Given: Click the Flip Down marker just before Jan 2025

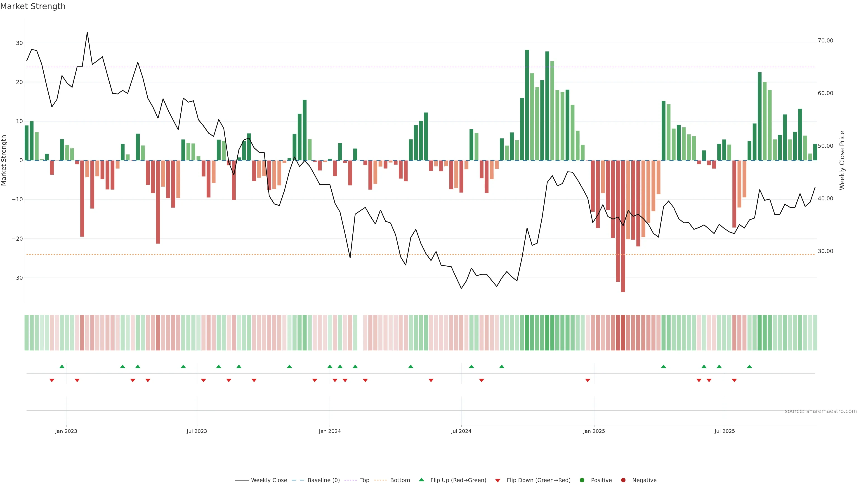Looking at the screenshot, I should click(x=588, y=380).
